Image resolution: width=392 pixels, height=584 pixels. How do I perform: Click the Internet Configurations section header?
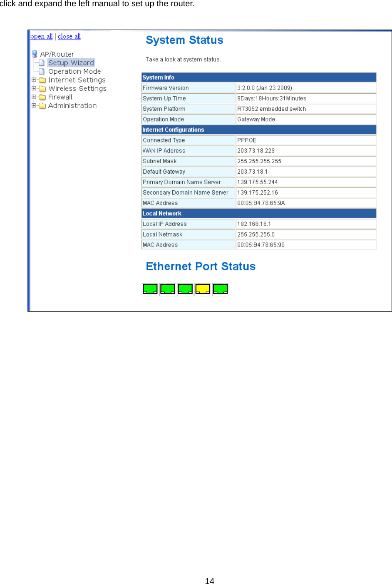tap(259, 130)
